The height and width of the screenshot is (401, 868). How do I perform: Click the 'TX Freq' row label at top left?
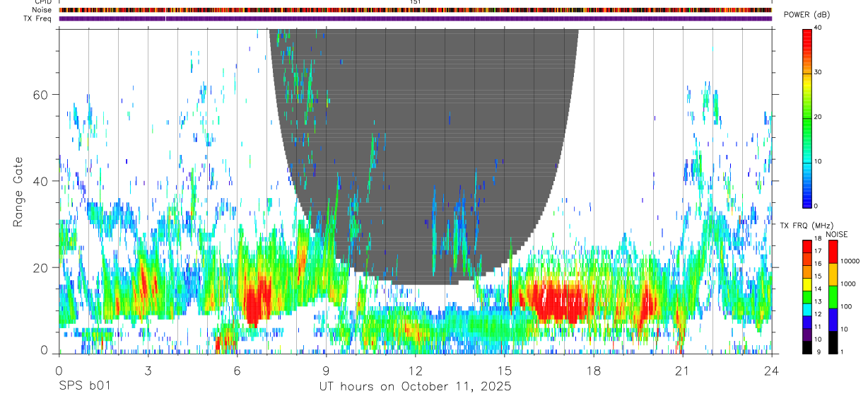(38, 18)
